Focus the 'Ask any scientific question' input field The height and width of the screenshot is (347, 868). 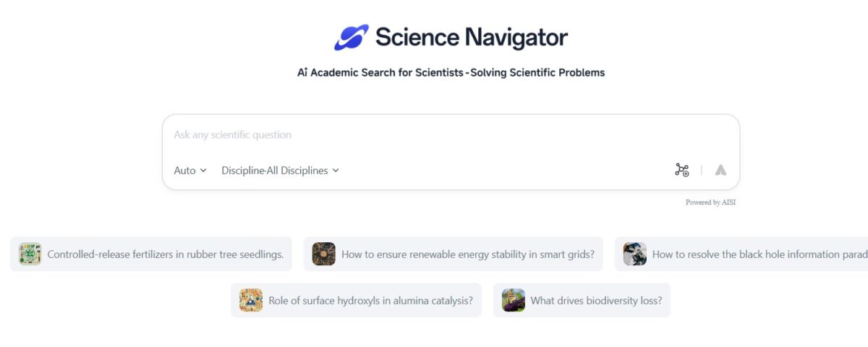451,134
